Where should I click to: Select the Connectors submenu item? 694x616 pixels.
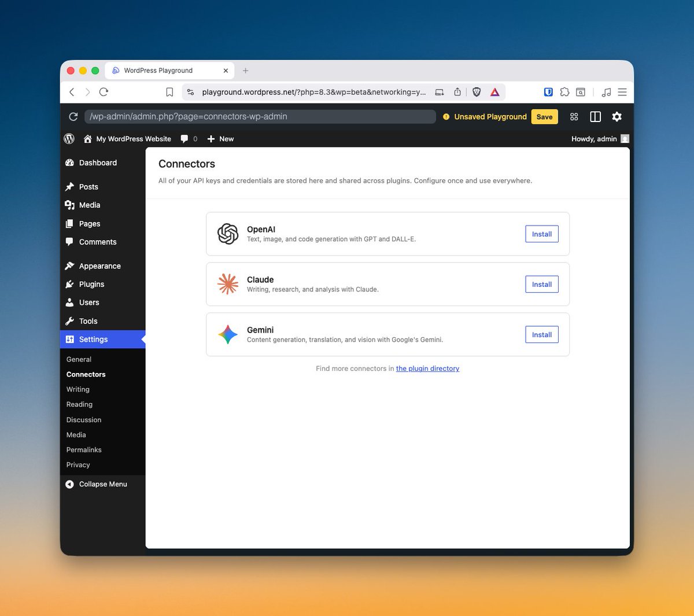click(x=86, y=374)
